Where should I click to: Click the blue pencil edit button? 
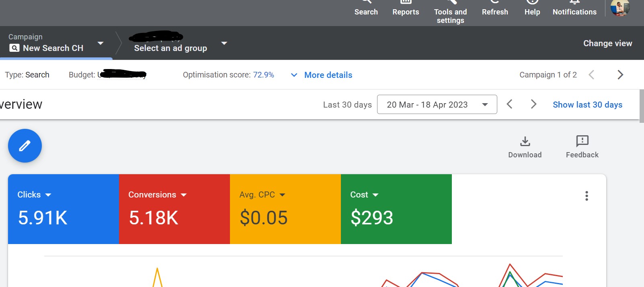coord(25,146)
